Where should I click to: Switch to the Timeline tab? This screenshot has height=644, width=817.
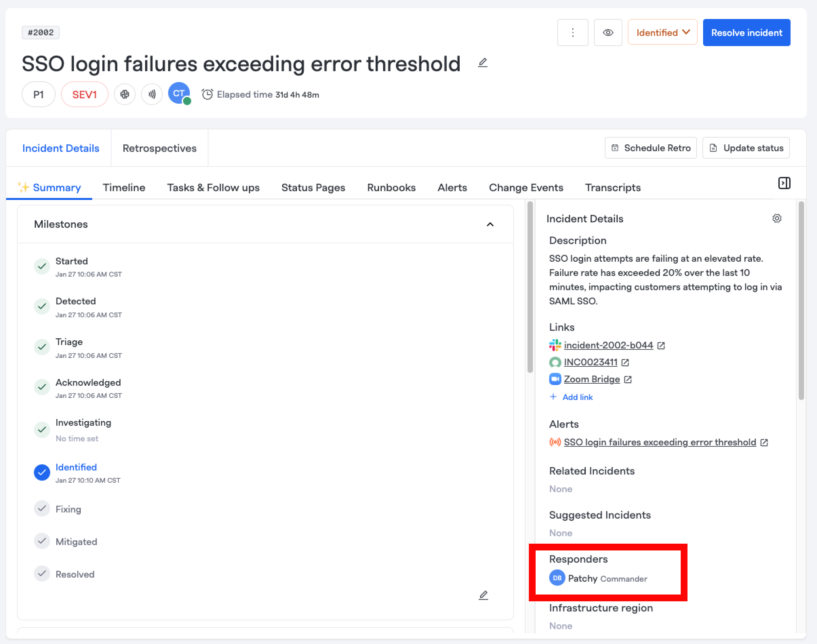click(x=124, y=187)
